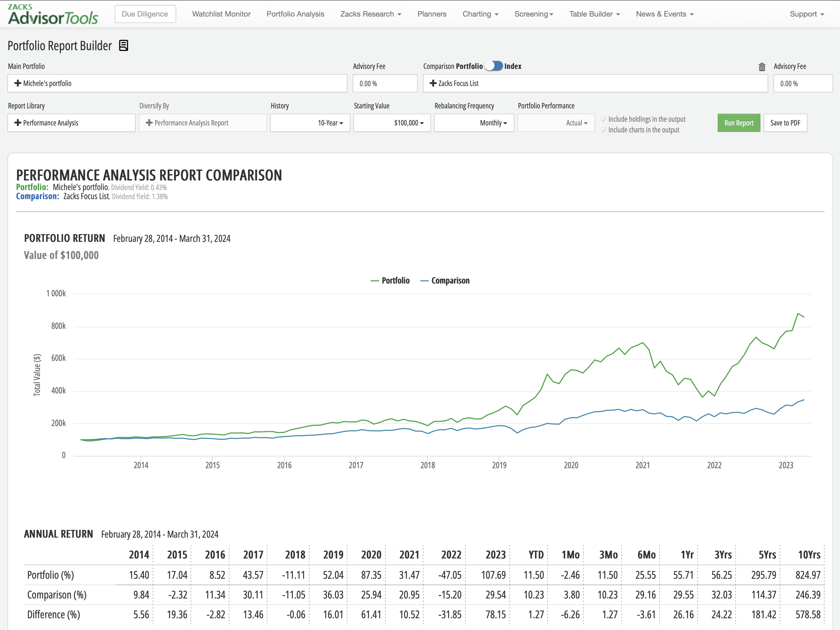The height and width of the screenshot is (630, 840).
Task: Switch the Comparison Portfolio/Index toggle
Action: pos(494,66)
